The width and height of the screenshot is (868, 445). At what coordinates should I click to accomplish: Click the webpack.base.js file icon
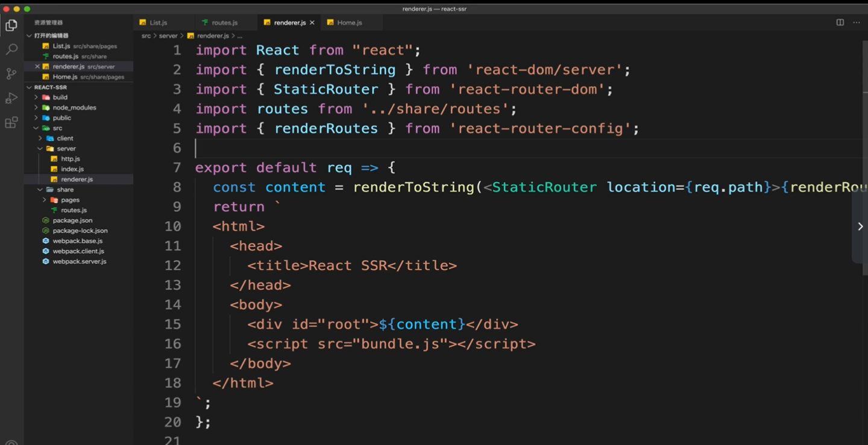click(x=46, y=241)
